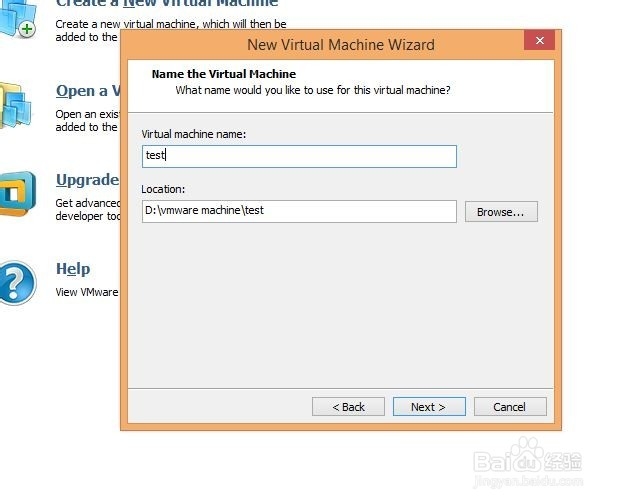Click the 'Name the Virtual Machine' heading
The image size is (618, 503).
pos(224,74)
